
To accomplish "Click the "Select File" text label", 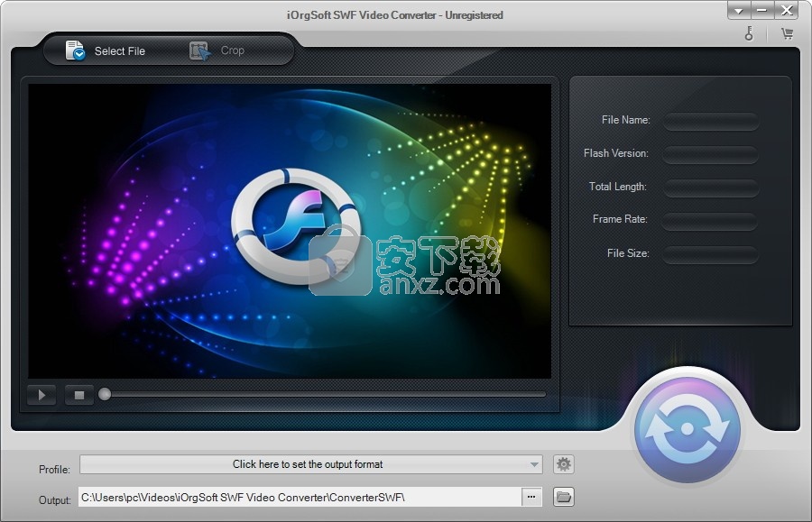I will click(x=120, y=51).
